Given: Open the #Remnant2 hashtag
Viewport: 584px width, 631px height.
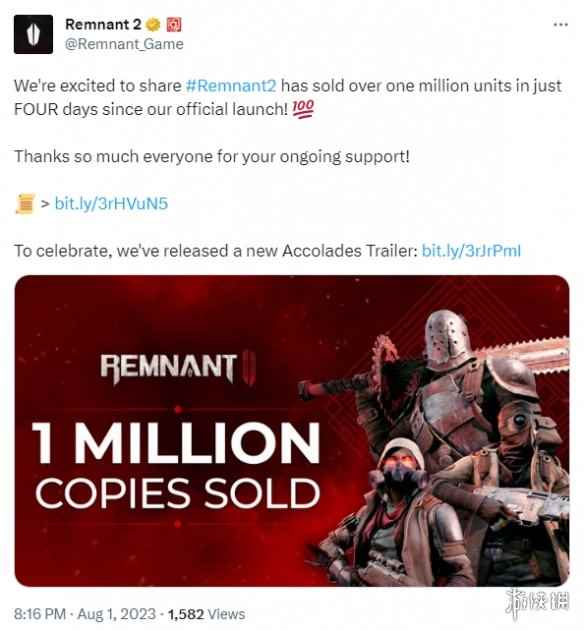Looking at the screenshot, I should pyautogui.click(x=231, y=86).
